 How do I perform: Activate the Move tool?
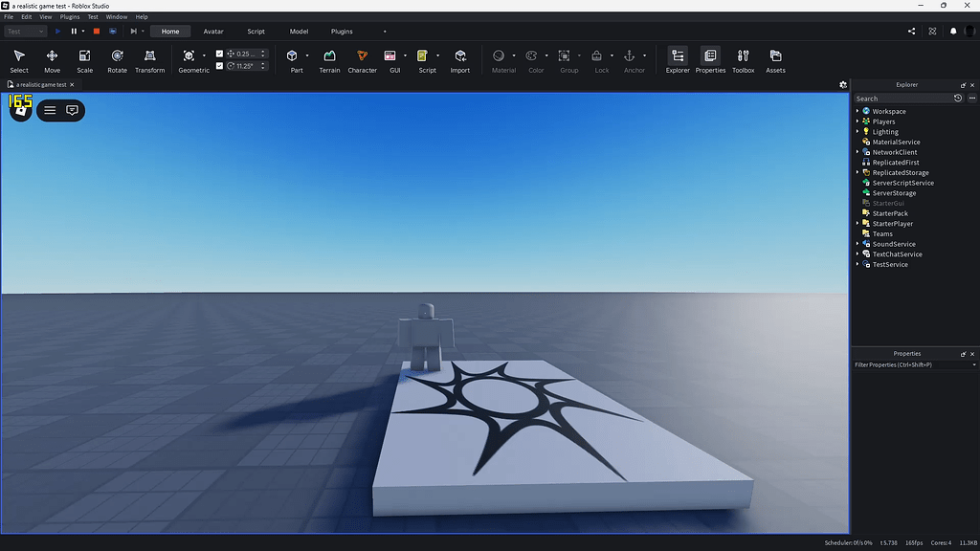pyautogui.click(x=52, y=61)
